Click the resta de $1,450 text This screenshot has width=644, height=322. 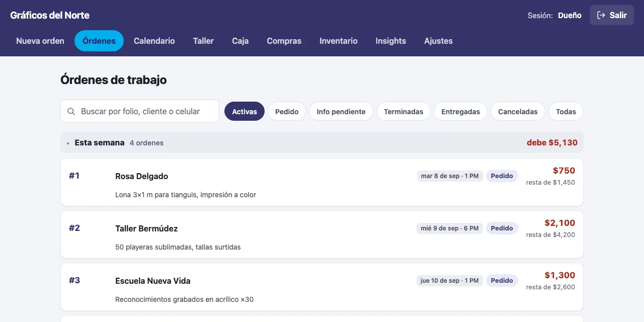[550, 183]
